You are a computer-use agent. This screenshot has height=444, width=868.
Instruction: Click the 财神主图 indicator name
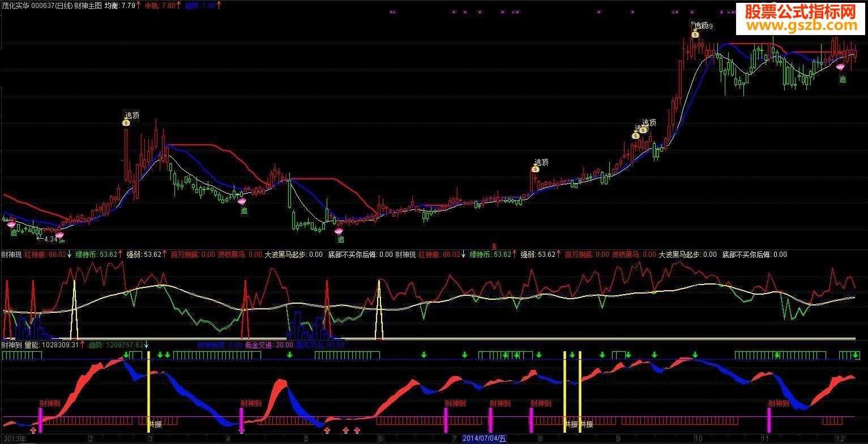point(88,5)
